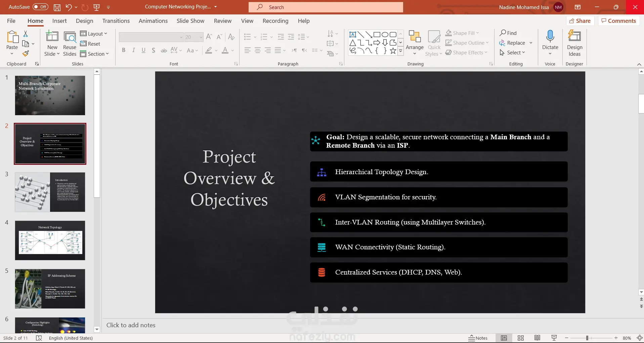
Task: Decrease the font size
Action: pyautogui.click(x=219, y=37)
